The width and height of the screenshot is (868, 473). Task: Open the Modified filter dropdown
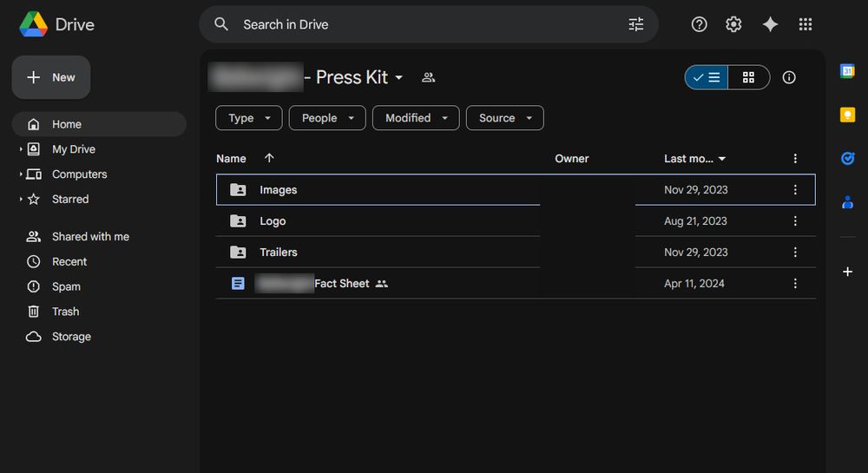(x=416, y=118)
